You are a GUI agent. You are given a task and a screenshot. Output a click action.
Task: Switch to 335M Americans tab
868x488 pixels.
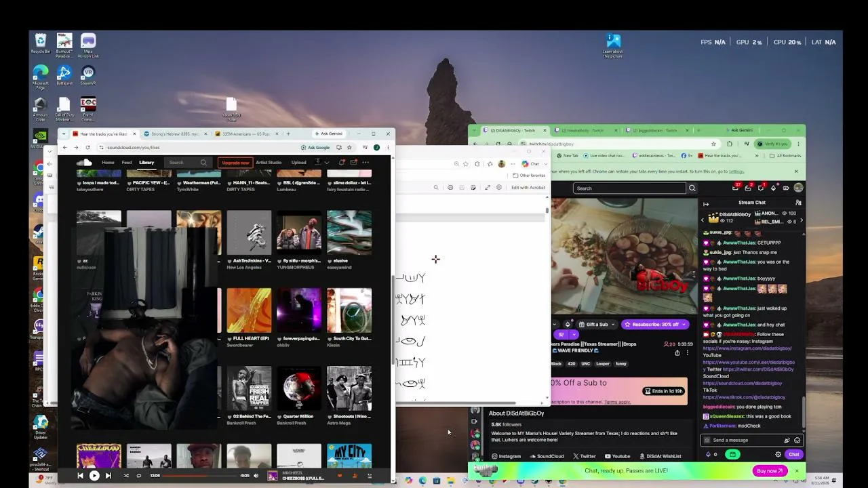[x=247, y=134]
